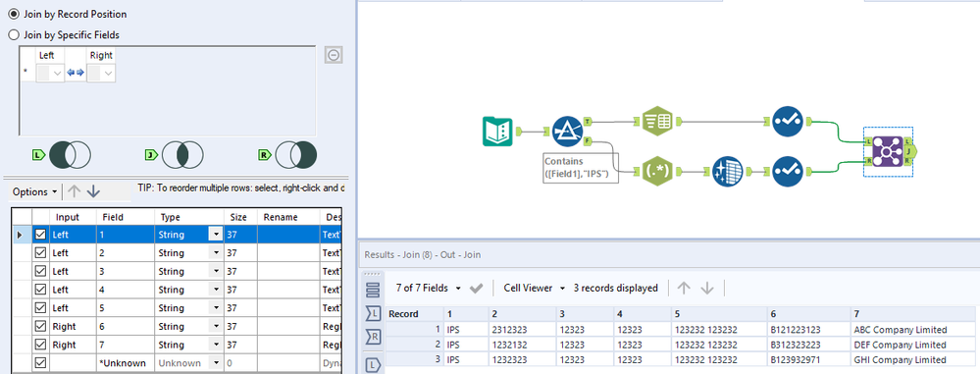Click the Rename cell for field 1
This screenshot has width=980, height=374.
pos(288,235)
